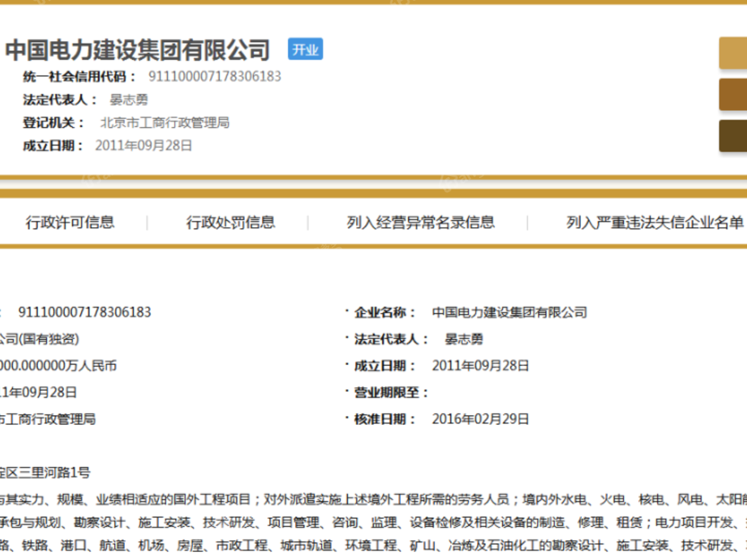Click the registered capital 万人民币 value
Screen dimensions: 747x560
tap(59, 365)
